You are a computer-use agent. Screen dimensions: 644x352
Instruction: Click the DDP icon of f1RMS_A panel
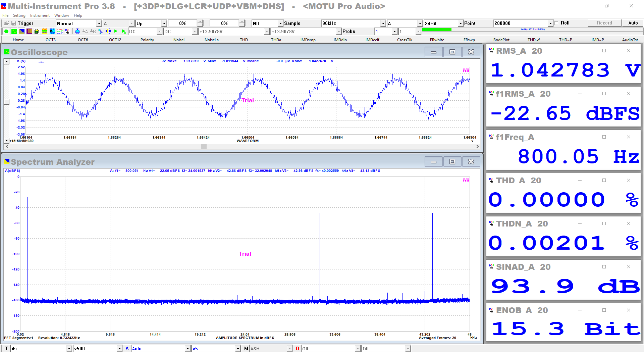491,94
